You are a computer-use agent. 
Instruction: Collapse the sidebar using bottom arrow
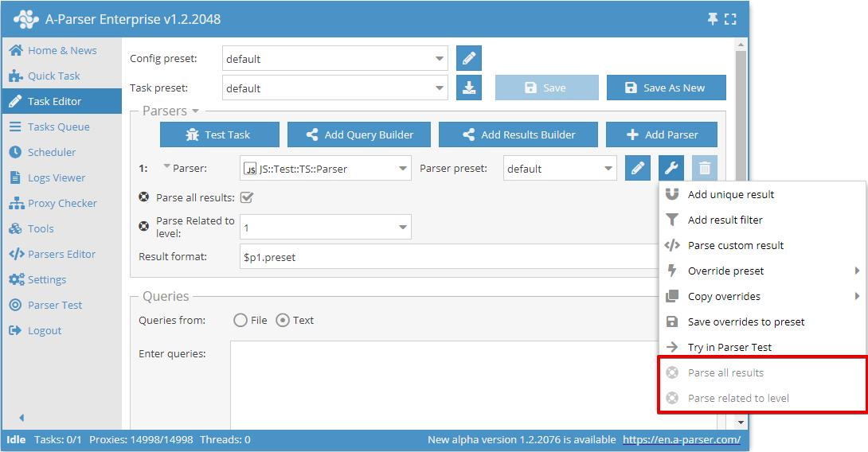[22, 418]
